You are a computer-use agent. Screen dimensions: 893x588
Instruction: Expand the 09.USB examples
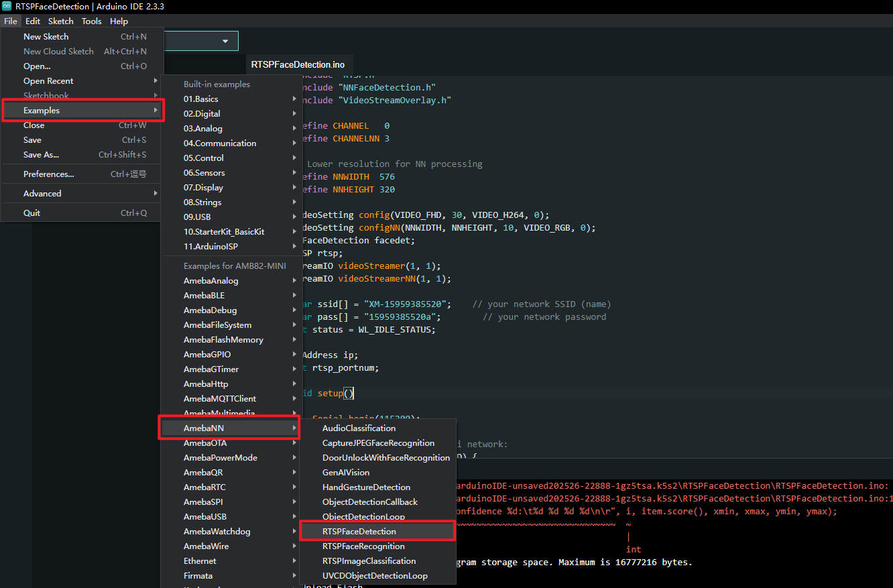click(231, 217)
